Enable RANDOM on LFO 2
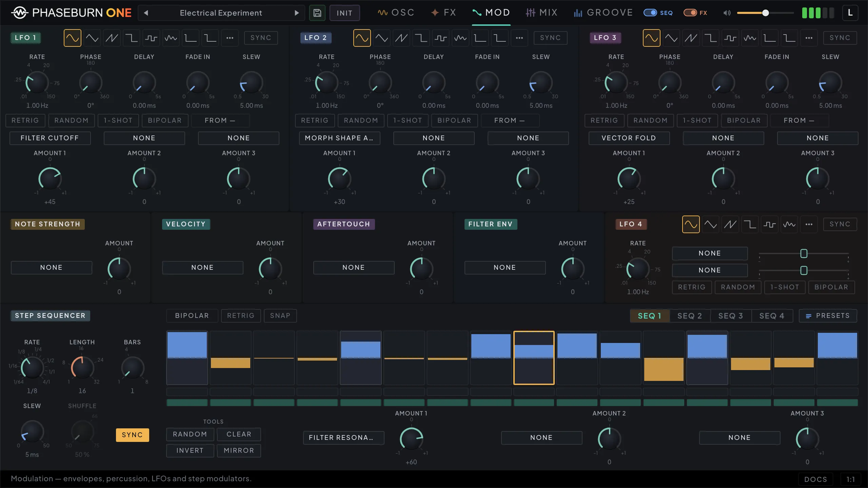868x488 pixels. (361, 121)
